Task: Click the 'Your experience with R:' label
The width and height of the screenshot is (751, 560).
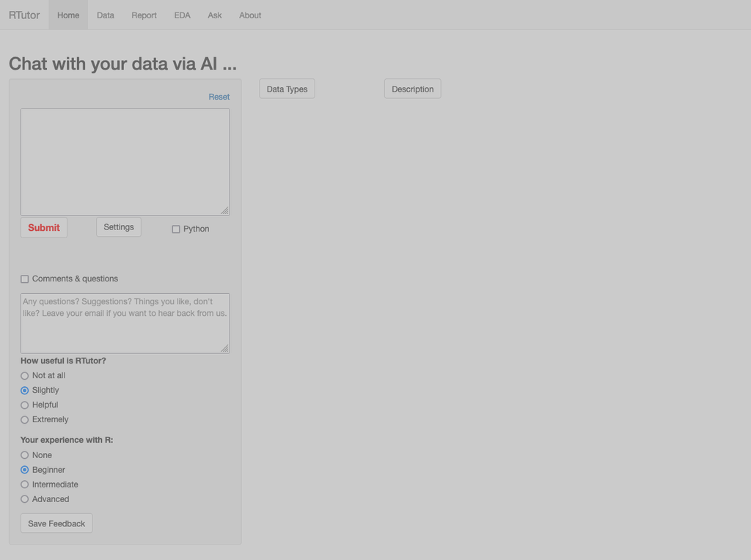Action: tap(67, 440)
